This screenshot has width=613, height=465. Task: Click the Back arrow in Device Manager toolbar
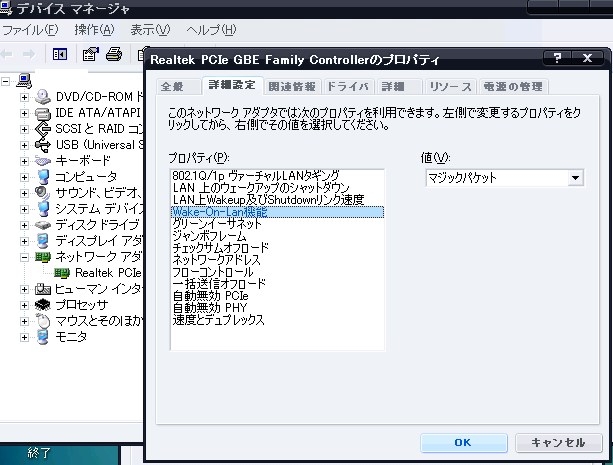[x=6, y=54]
